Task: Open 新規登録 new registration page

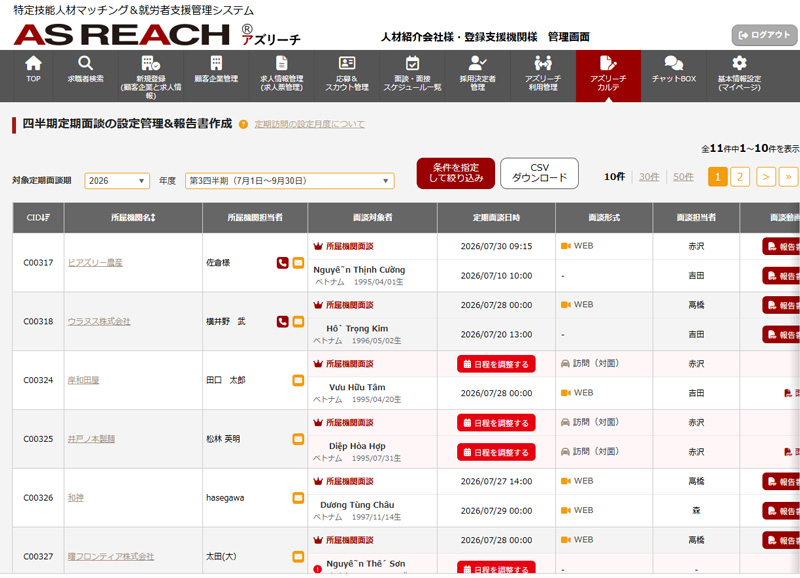Action: 151,76
